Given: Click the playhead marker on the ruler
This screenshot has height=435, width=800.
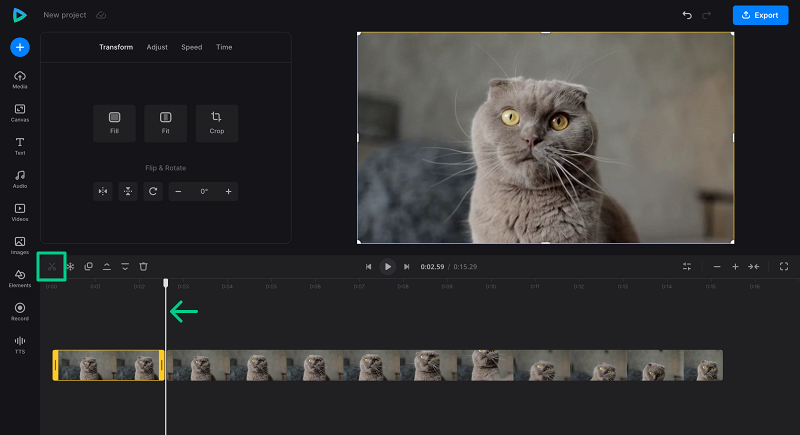Looking at the screenshot, I should coord(165,283).
